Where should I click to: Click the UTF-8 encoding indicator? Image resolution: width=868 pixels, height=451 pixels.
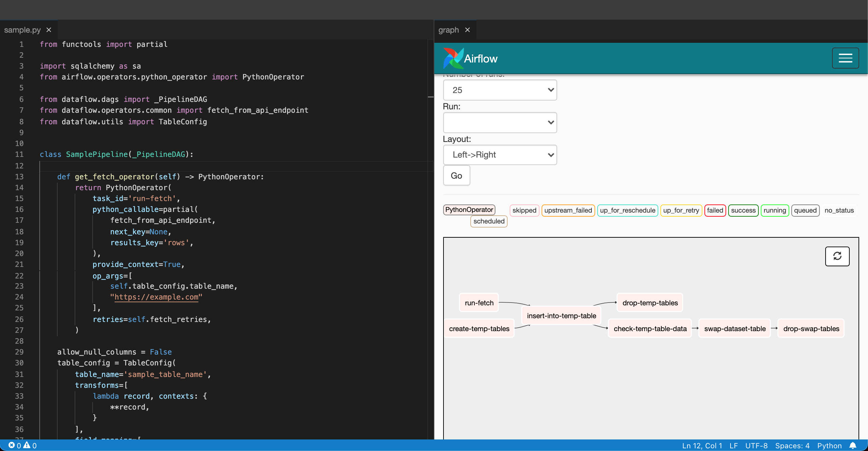[756, 445]
